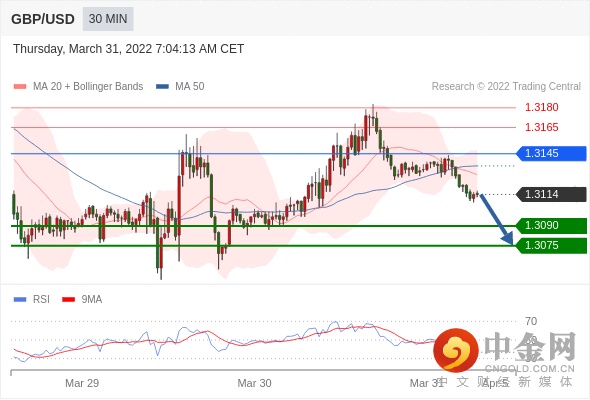590x400 pixels.
Task: Click the blue RSI color swatch
Action: pos(20,300)
